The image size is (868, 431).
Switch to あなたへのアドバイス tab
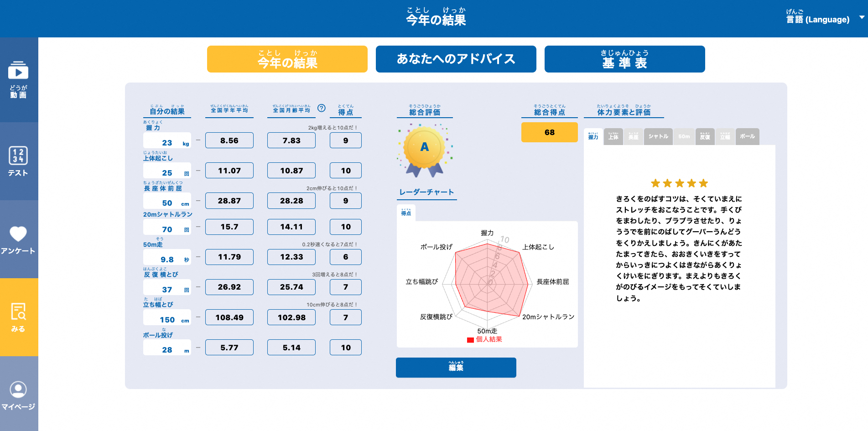click(x=456, y=59)
